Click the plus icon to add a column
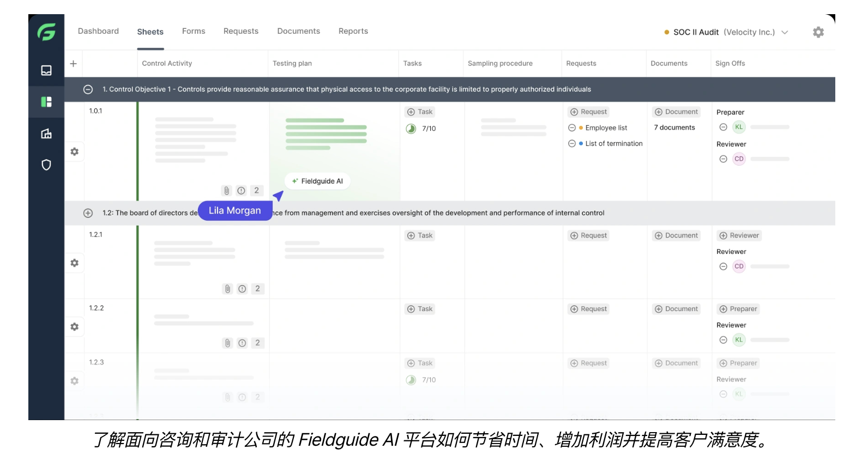The height and width of the screenshot is (461, 868). click(x=73, y=63)
